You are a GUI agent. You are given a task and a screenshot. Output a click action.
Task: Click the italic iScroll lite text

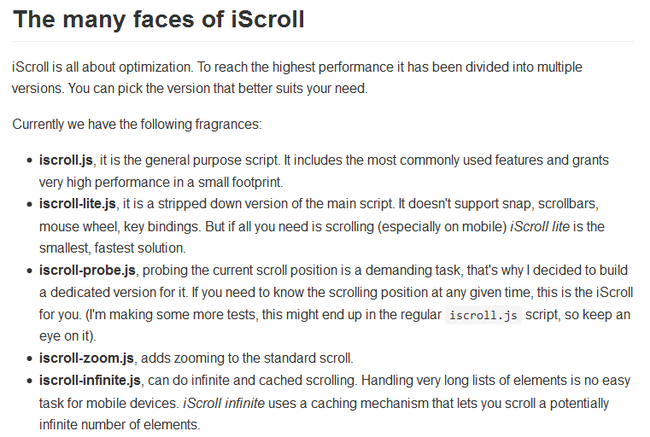tap(540, 226)
